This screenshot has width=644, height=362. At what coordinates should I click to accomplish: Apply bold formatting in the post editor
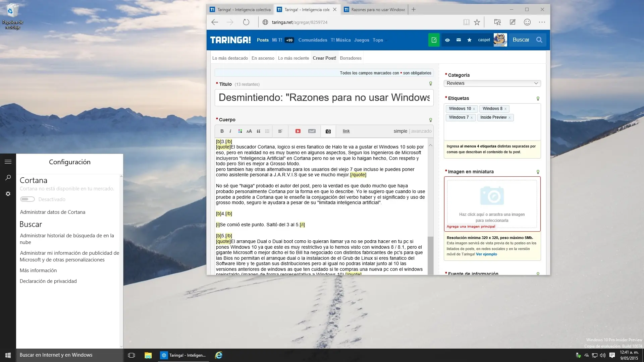(x=222, y=131)
